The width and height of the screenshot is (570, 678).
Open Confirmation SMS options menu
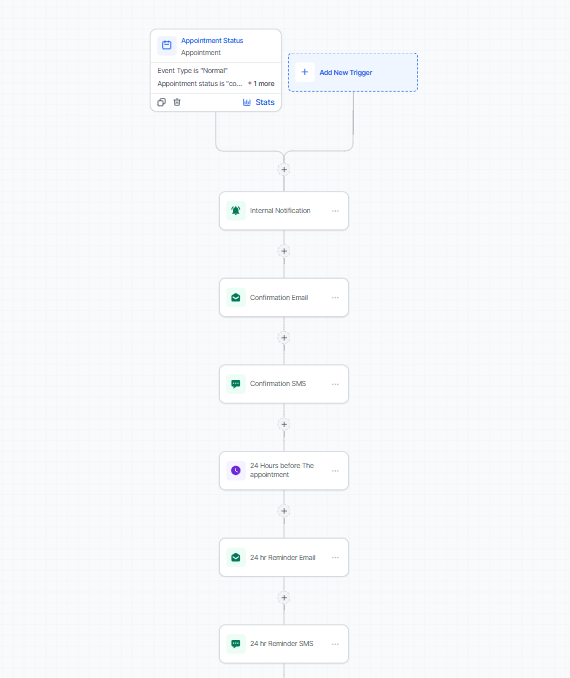(335, 384)
